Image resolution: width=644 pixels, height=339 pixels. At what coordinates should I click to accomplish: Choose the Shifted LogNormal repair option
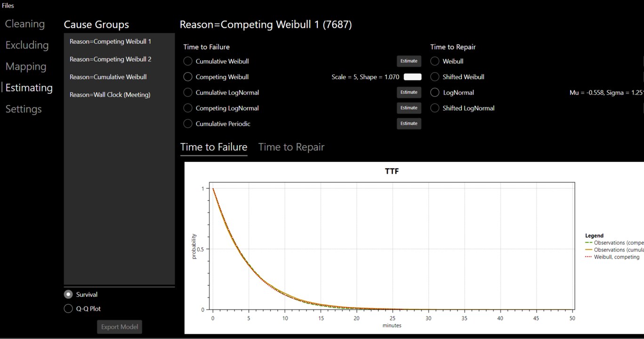coord(435,108)
